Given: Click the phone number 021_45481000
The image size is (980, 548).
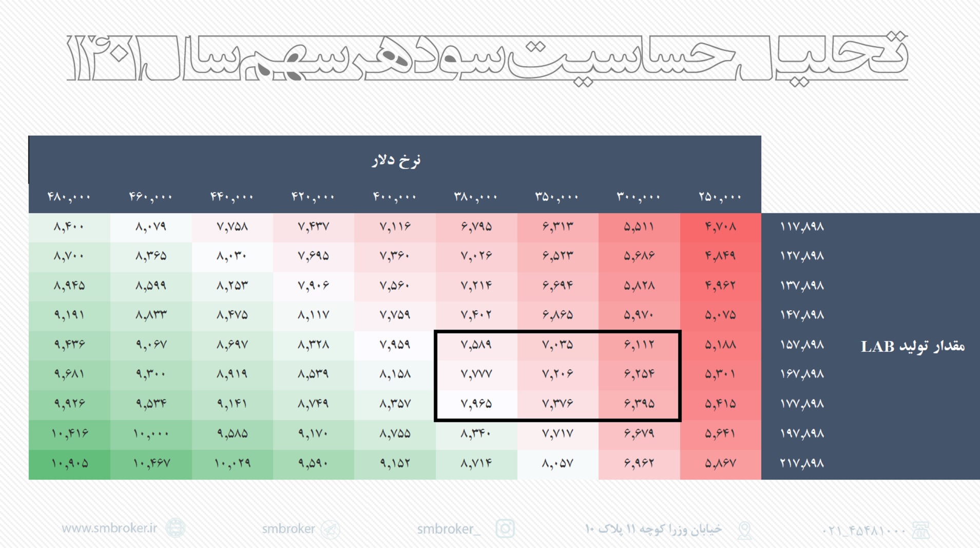Looking at the screenshot, I should [x=863, y=531].
